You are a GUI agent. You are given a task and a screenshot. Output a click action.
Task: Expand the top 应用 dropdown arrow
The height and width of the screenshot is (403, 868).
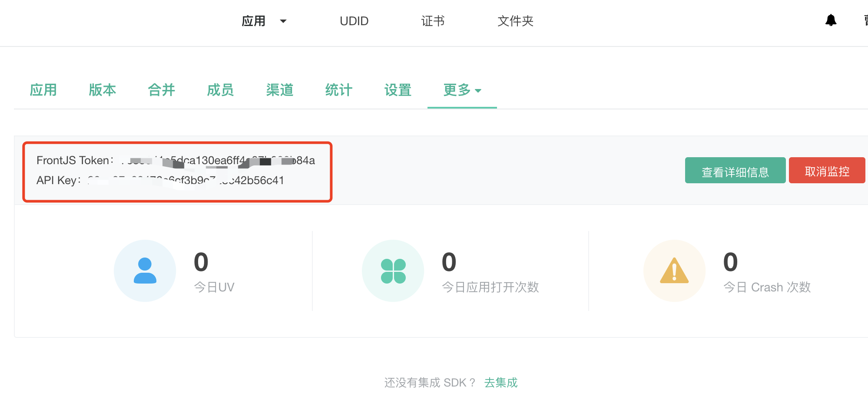click(x=283, y=21)
